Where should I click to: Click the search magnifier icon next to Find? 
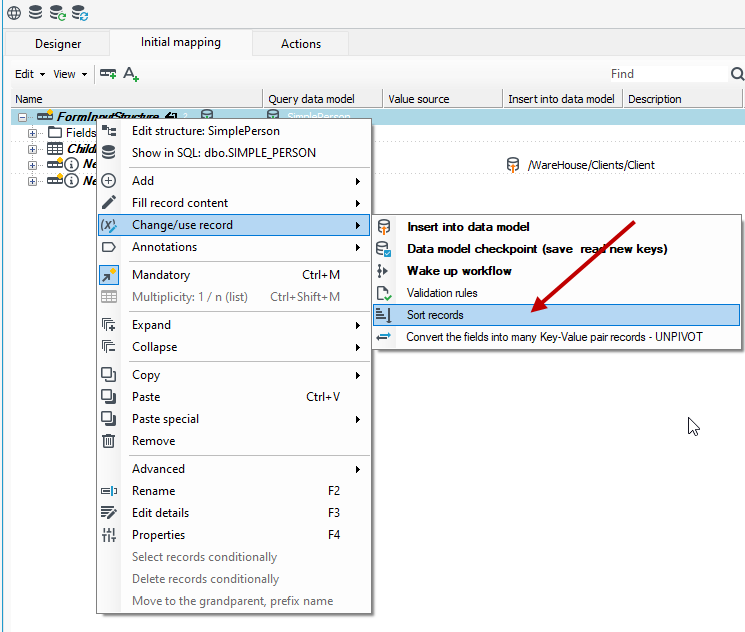737,74
